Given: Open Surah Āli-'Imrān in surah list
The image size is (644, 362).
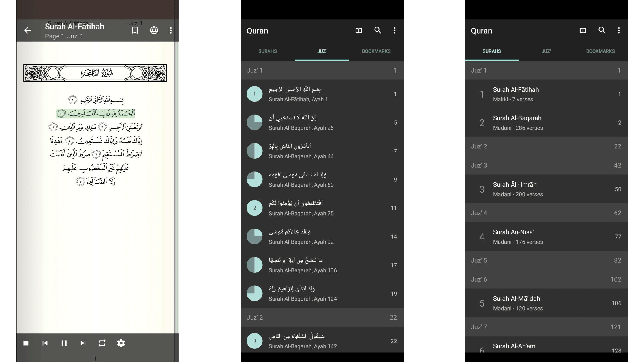Looking at the screenshot, I should point(546,189).
